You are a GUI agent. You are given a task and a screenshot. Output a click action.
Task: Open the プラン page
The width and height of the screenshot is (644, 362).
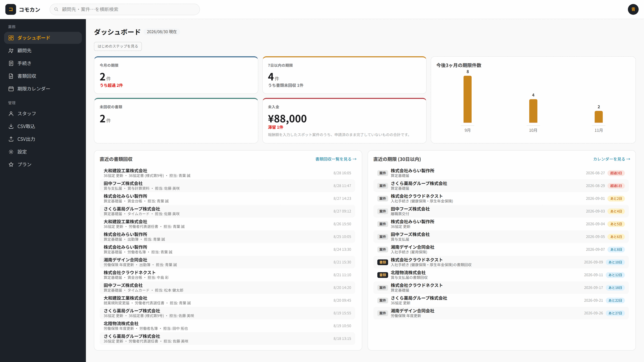point(43,164)
